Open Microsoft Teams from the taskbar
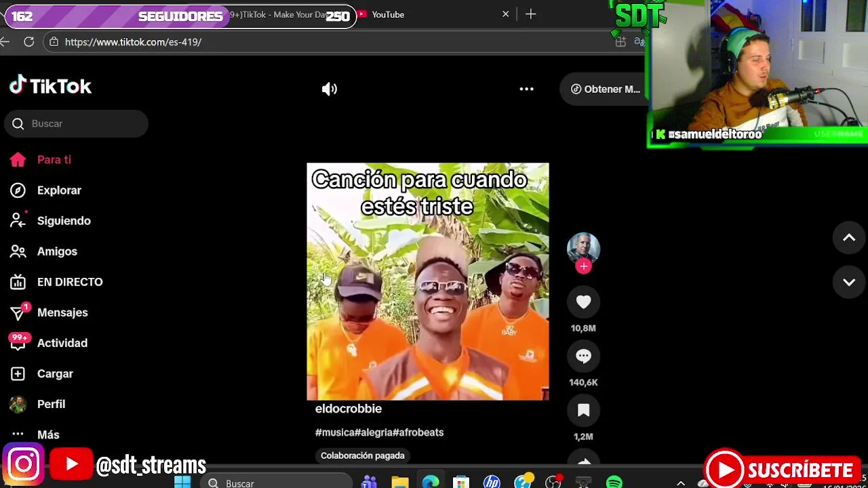Viewport: 868px width, 488px height. pos(369,483)
